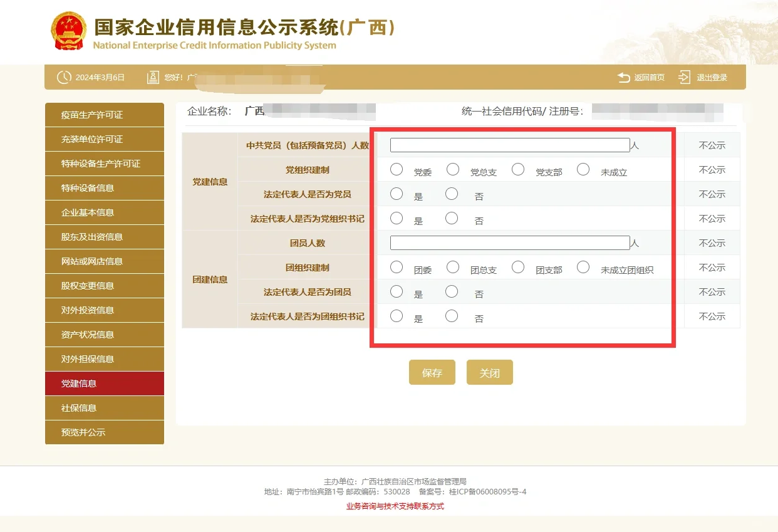This screenshot has width=778, height=532.
Task: Click the user profile icon beside 您好
Action: click(x=153, y=78)
